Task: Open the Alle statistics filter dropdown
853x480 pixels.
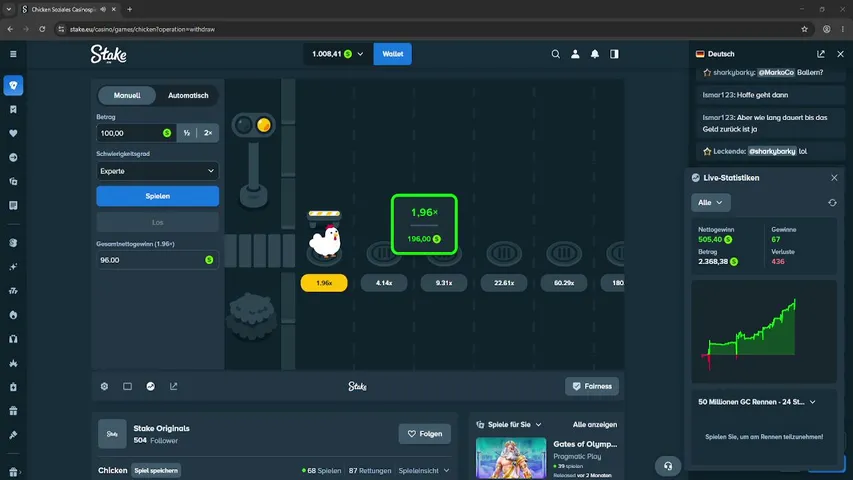Action: pos(710,202)
